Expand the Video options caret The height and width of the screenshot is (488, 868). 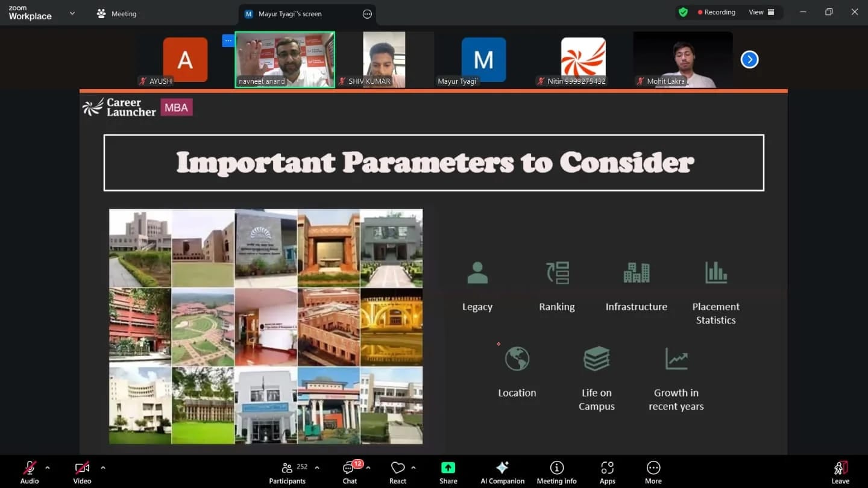pyautogui.click(x=103, y=468)
